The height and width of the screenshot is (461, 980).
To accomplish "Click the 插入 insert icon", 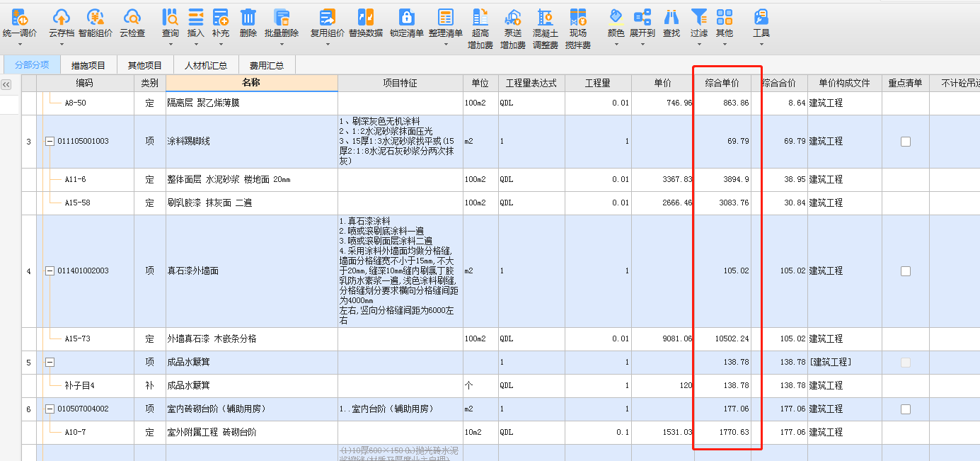I will pos(196,17).
